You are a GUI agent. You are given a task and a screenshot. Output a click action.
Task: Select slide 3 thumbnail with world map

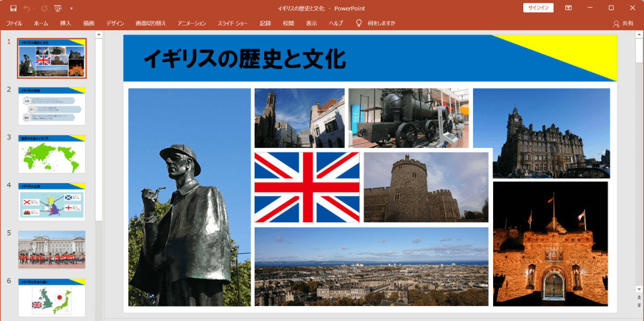52,154
